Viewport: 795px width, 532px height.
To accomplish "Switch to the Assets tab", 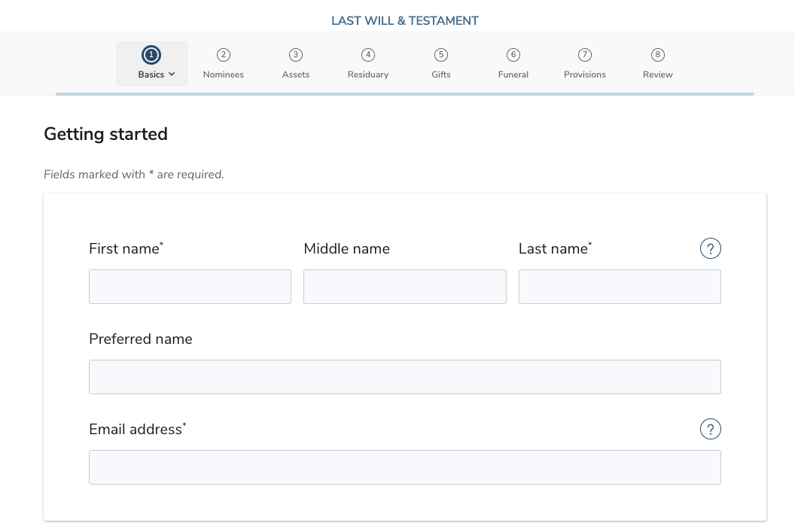I will pos(296,74).
